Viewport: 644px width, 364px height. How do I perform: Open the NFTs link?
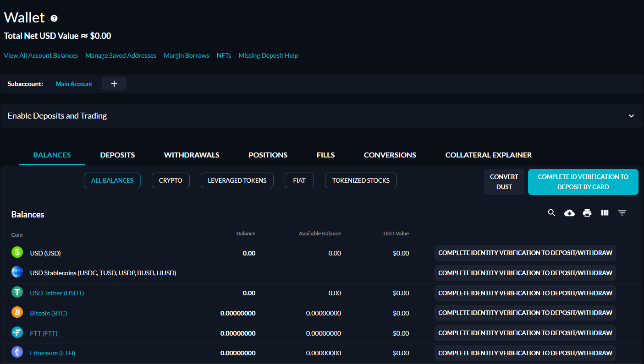(224, 55)
